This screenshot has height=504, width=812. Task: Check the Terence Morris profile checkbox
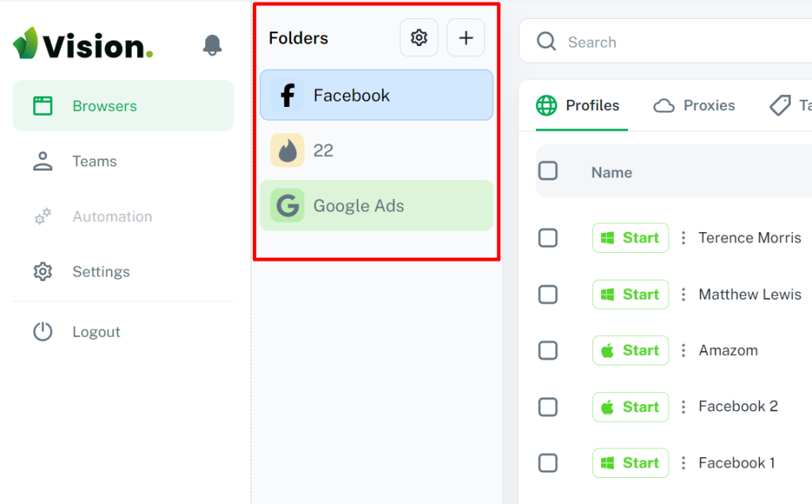(x=548, y=238)
